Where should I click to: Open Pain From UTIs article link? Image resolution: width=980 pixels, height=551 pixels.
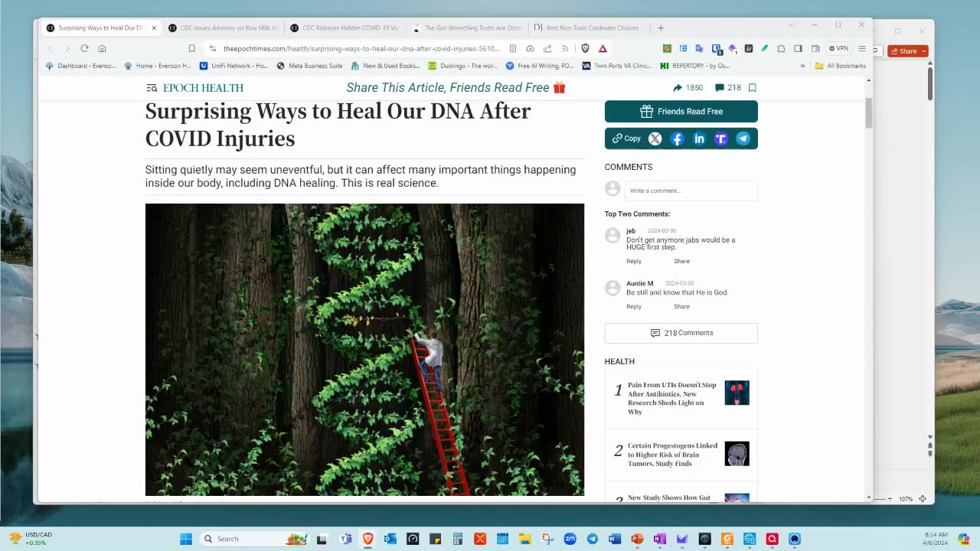click(672, 398)
